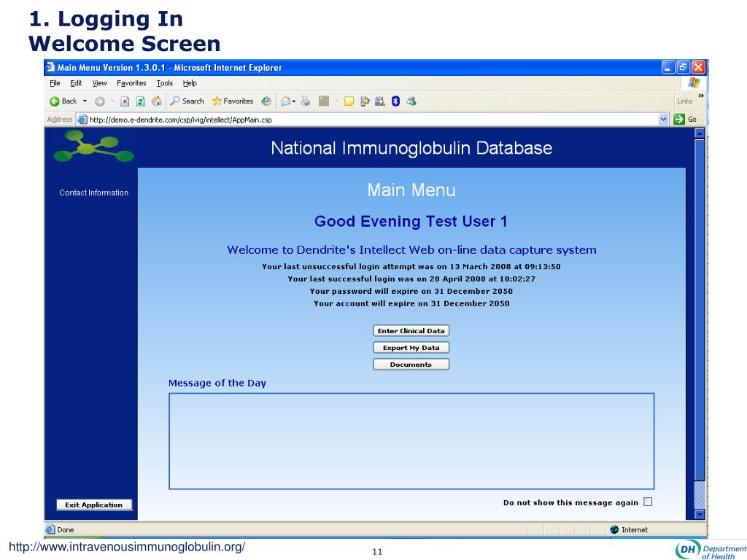747x560 pixels.
Task: Open the Help menu
Action: click(190, 83)
